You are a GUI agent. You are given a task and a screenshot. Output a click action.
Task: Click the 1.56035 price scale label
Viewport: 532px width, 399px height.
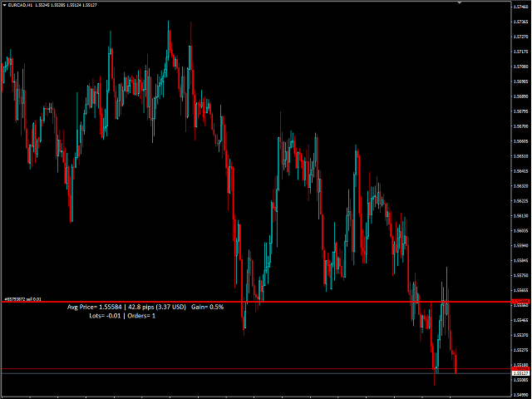pyautogui.click(x=520, y=230)
